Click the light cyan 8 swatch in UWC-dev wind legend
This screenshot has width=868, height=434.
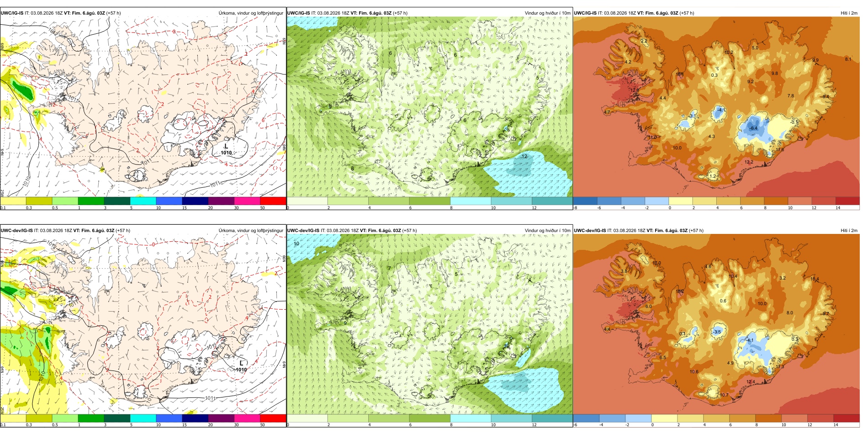471,418
